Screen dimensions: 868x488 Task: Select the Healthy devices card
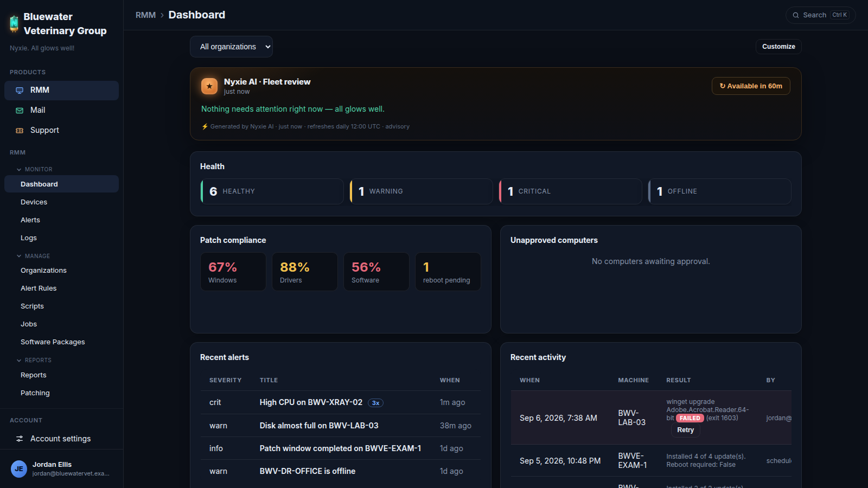(x=272, y=191)
